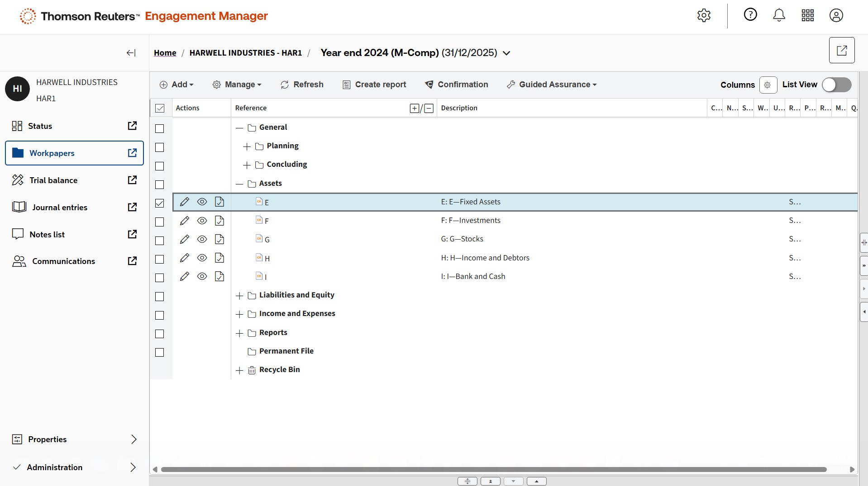The image size is (868, 486).
Task: Collapse the left sidebar panel arrow
Action: 131,53
